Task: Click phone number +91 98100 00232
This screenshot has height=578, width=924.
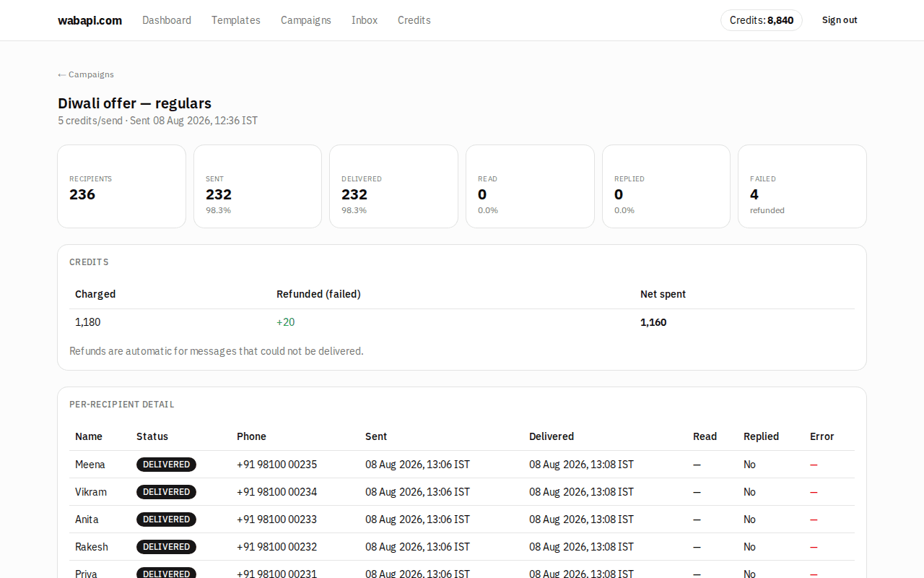Action: 276,547
